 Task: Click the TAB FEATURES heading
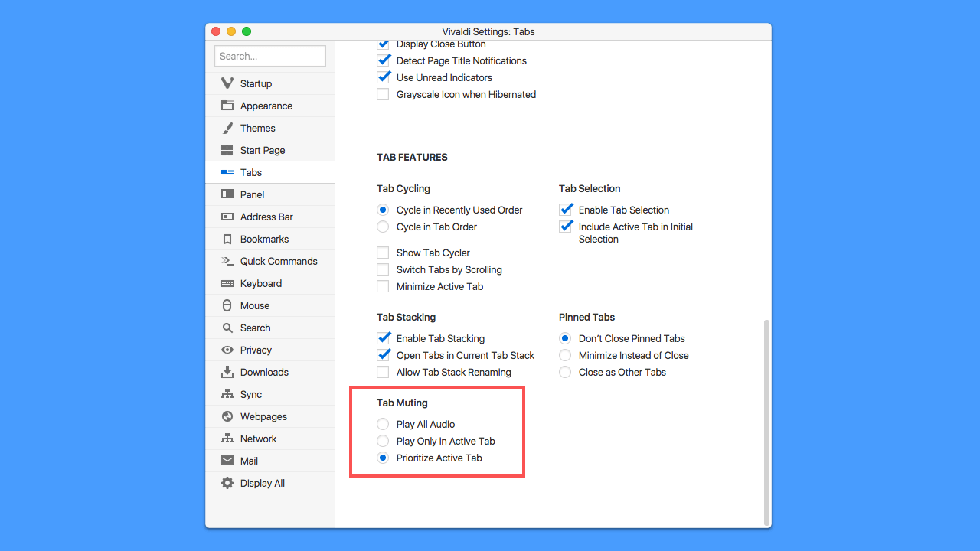pyautogui.click(x=412, y=157)
